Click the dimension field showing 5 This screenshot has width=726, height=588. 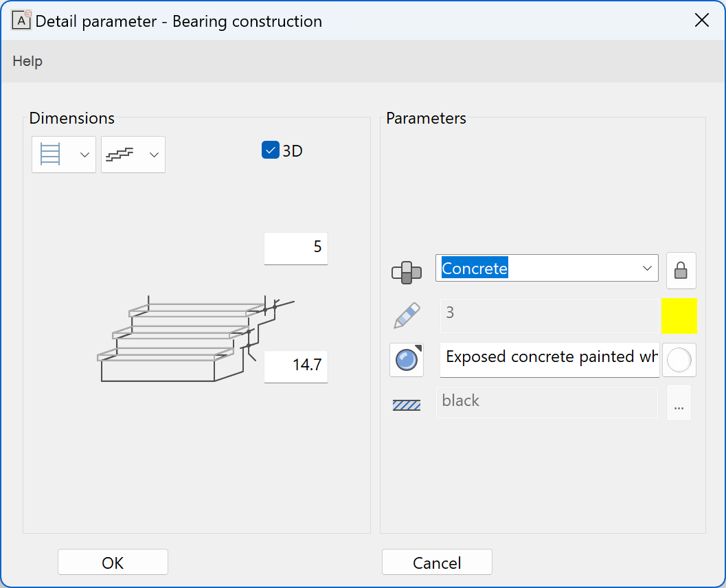[295, 248]
